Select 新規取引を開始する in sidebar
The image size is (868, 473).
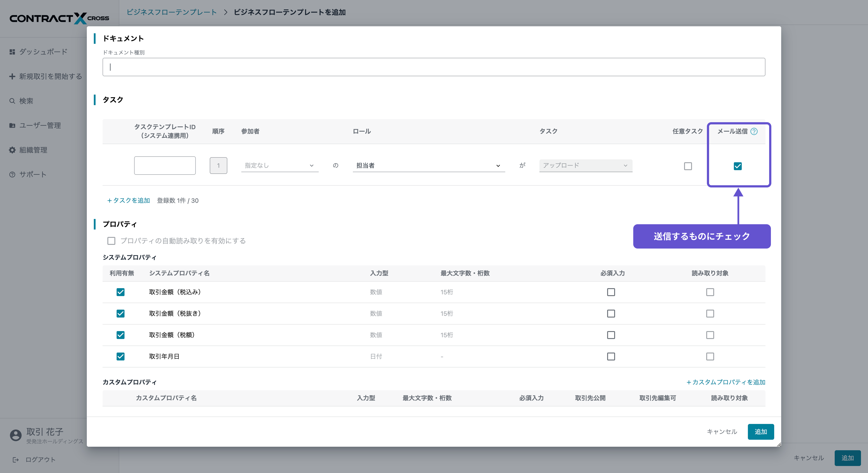(x=51, y=76)
